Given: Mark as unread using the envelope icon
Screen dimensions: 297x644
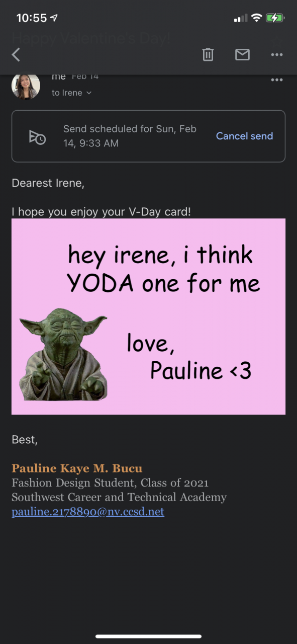Looking at the screenshot, I should coord(242,55).
